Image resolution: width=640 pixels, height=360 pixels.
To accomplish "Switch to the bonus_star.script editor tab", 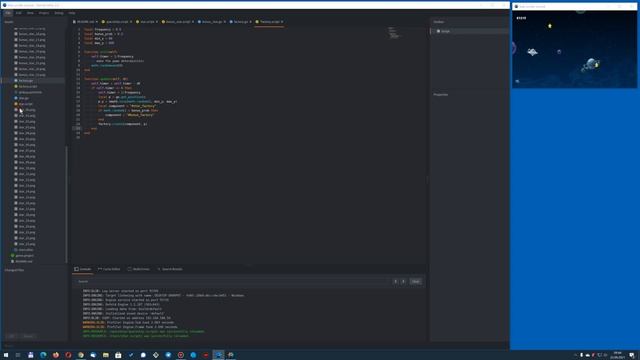I will (x=178, y=22).
